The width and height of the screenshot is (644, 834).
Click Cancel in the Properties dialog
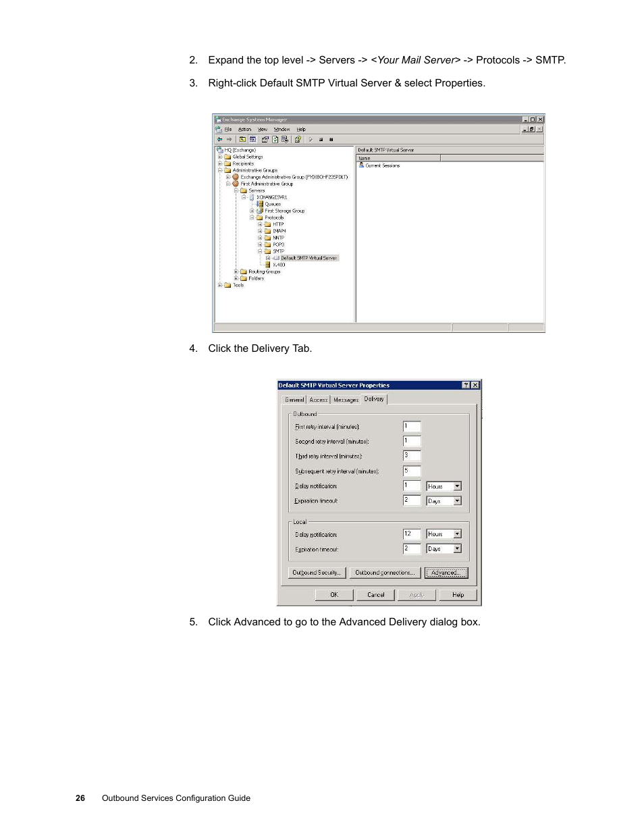(376, 595)
